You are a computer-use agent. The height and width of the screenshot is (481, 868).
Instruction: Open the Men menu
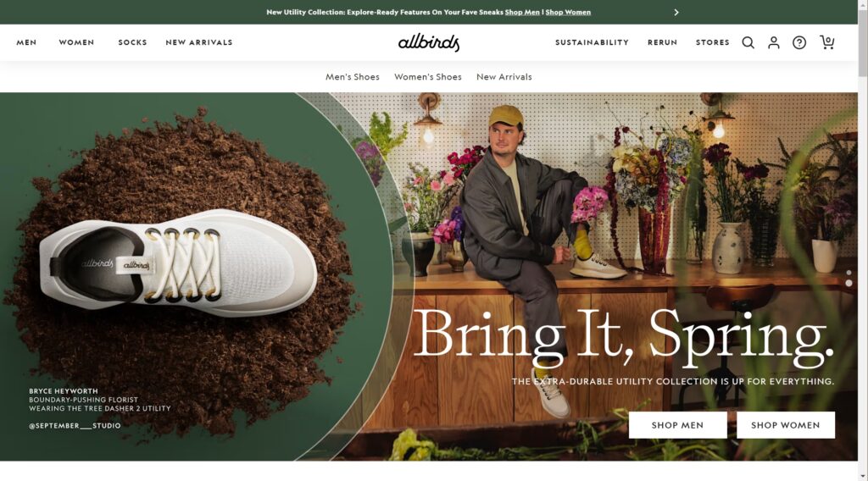coord(26,42)
